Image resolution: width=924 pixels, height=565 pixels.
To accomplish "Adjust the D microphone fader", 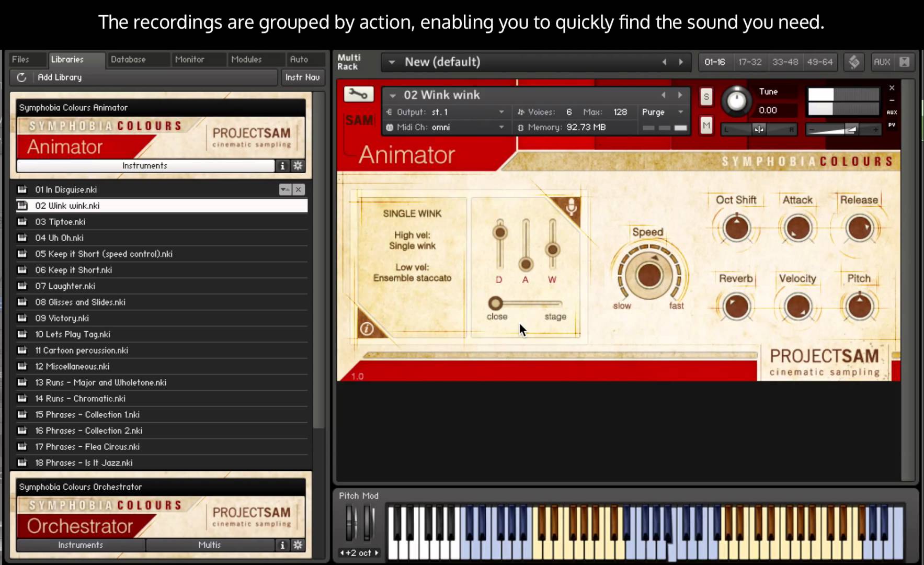I will 500,232.
